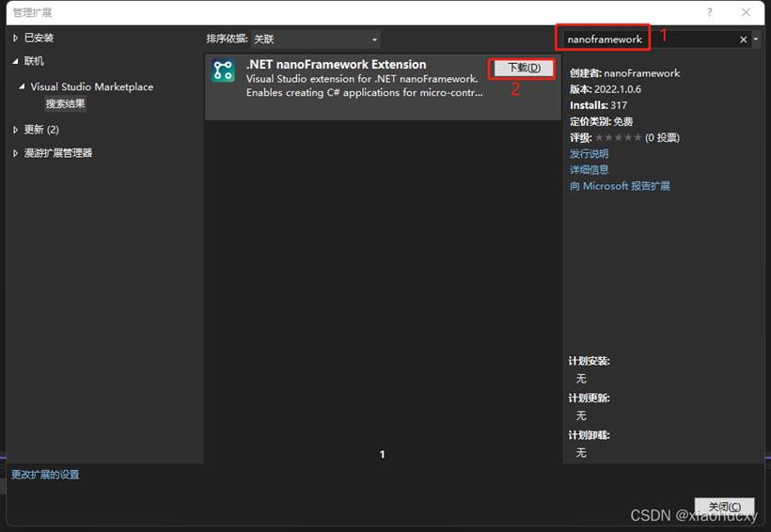Open the 发行说明 release notes link
Screen dimensions: 771x532
[x=589, y=153]
